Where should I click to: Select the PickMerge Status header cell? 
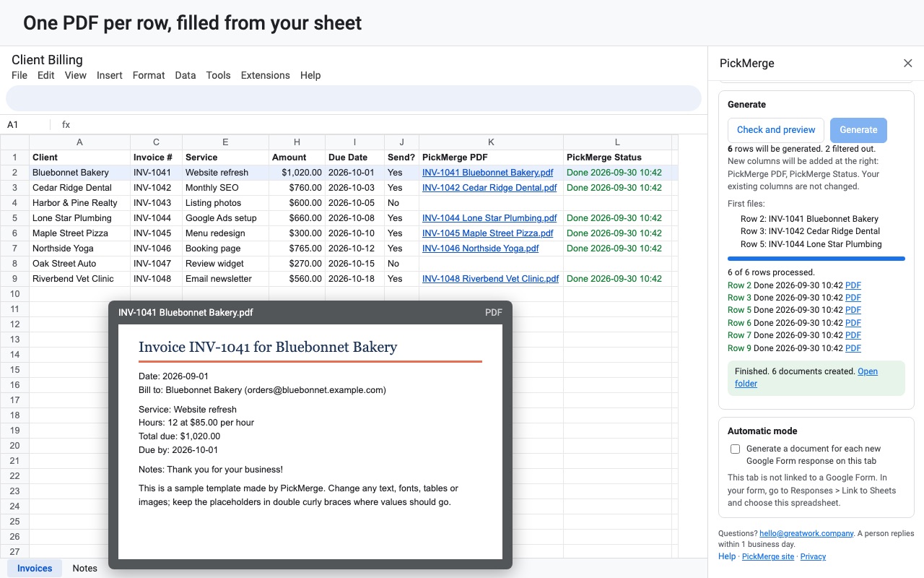(617, 158)
